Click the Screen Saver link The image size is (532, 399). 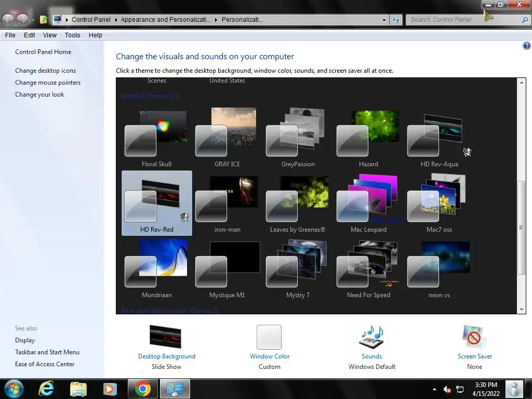click(475, 356)
